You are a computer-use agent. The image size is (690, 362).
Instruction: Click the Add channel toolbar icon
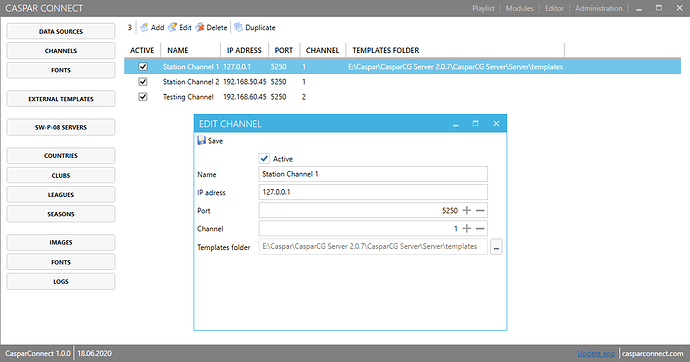pos(144,27)
